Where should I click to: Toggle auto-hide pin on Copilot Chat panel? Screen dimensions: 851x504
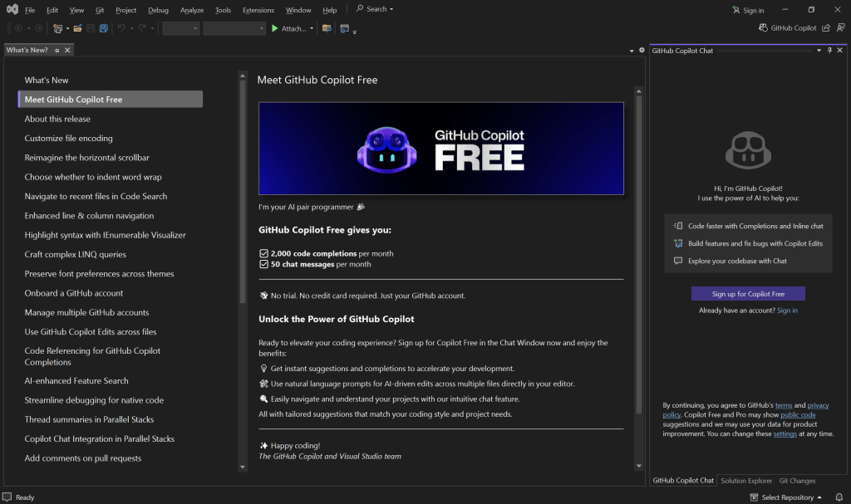tap(829, 51)
